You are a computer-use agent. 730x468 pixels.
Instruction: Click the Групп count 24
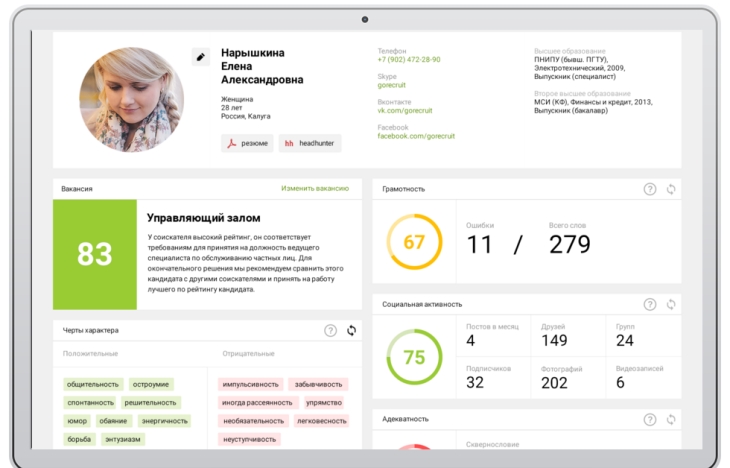(x=625, y=340)
